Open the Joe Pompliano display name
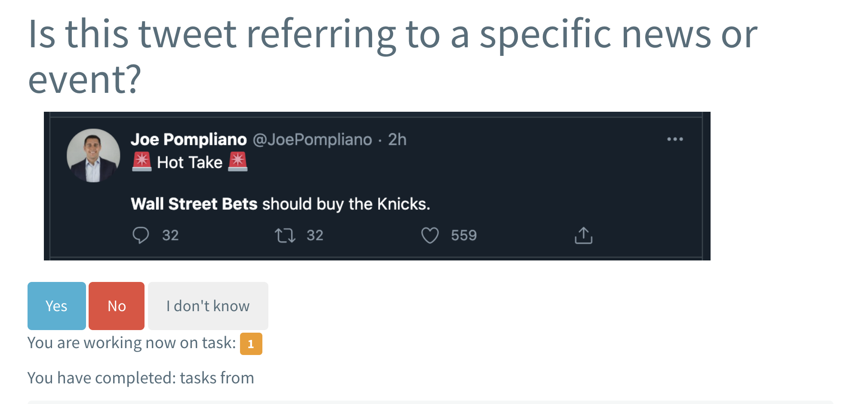The width and height of the screenshot is (868, 404). (189, 140)
